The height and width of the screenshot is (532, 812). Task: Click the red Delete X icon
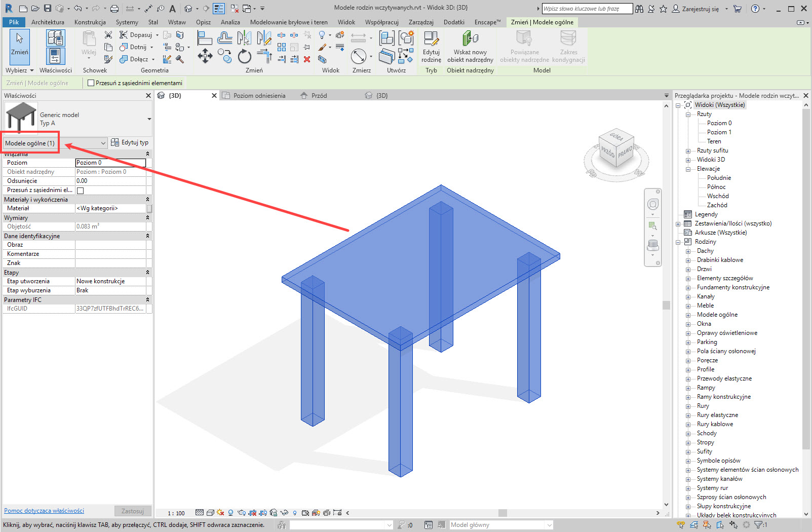coord(307,59)
